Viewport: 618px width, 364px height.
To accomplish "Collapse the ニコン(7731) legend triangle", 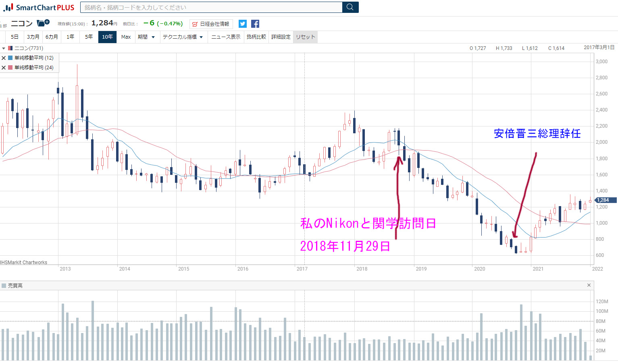I will click(4, 48).
